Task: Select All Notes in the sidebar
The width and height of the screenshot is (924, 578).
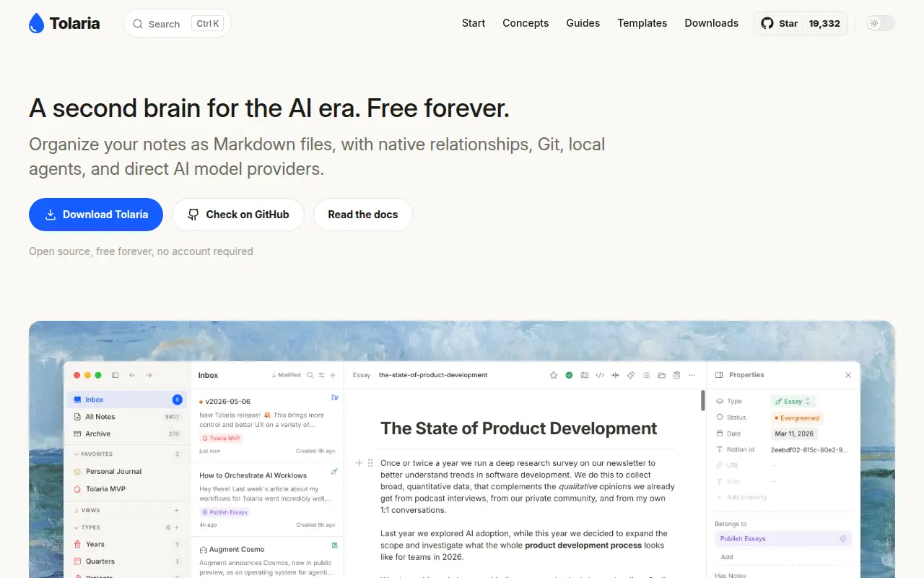Action: click(x=127, y=417)
